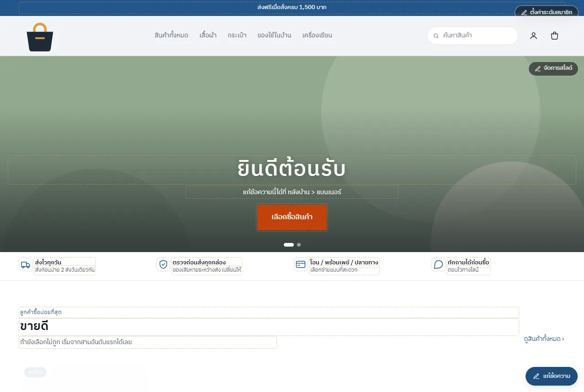This screenshot has width=584, height=392.
Task: Open เครื่องเขียน menu item
Action: pyautogui.click(x=317, y=36)
